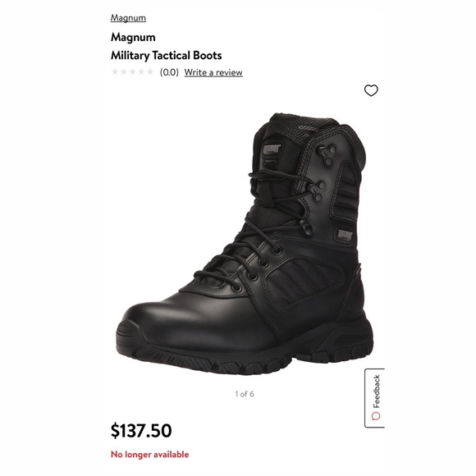Click the Magnum logo tag on boot tongue
The height and width of the screenshot is (476, 476).
(272, 149)
